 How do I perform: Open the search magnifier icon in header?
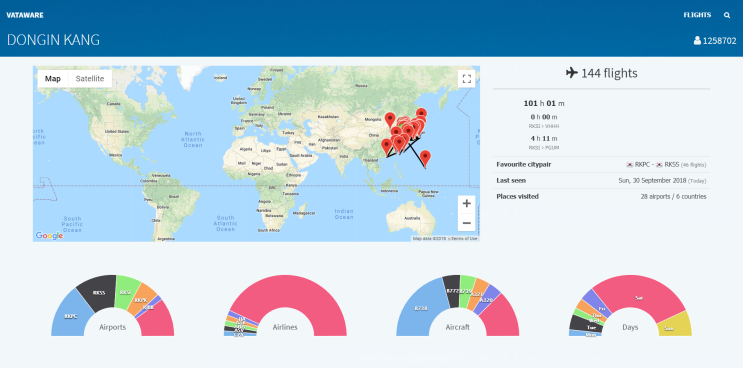click(x=727, y=15)
